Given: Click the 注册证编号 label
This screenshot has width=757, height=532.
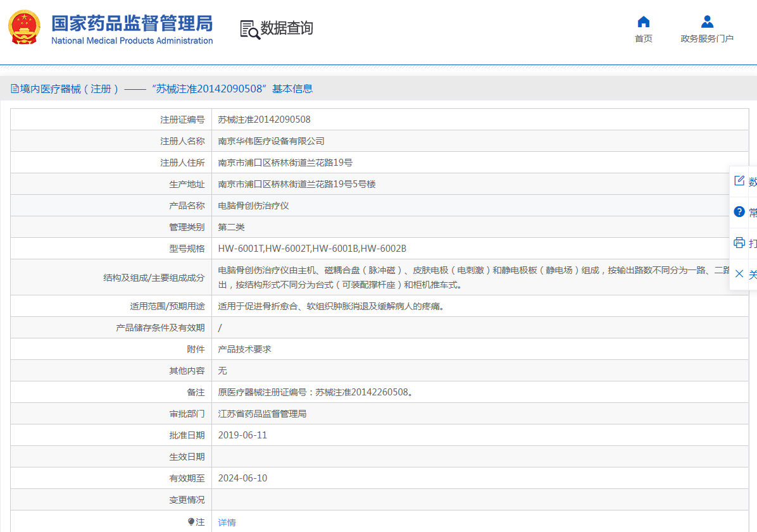Looking at the screenshot, I should 182,120.
